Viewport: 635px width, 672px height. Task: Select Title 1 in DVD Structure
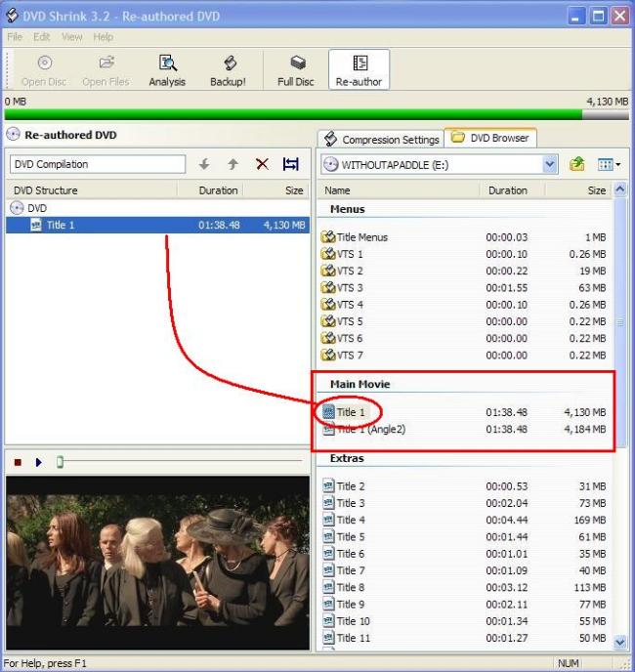click(x=158, y=225)
